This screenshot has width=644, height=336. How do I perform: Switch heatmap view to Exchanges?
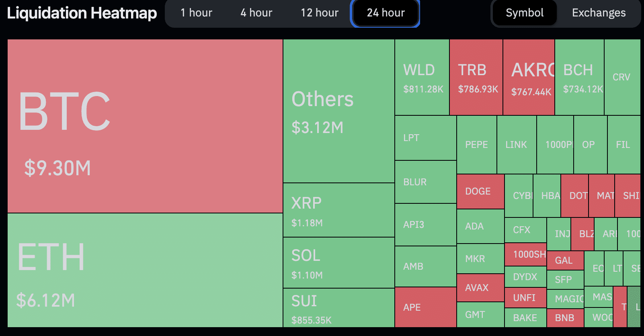click(599, 13)
